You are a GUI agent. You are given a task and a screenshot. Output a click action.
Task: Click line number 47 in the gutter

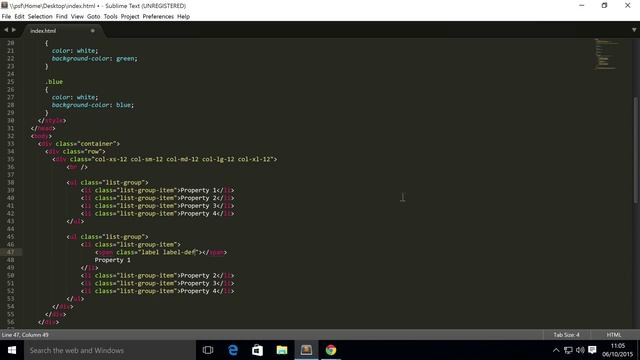(x=11, y=252)
